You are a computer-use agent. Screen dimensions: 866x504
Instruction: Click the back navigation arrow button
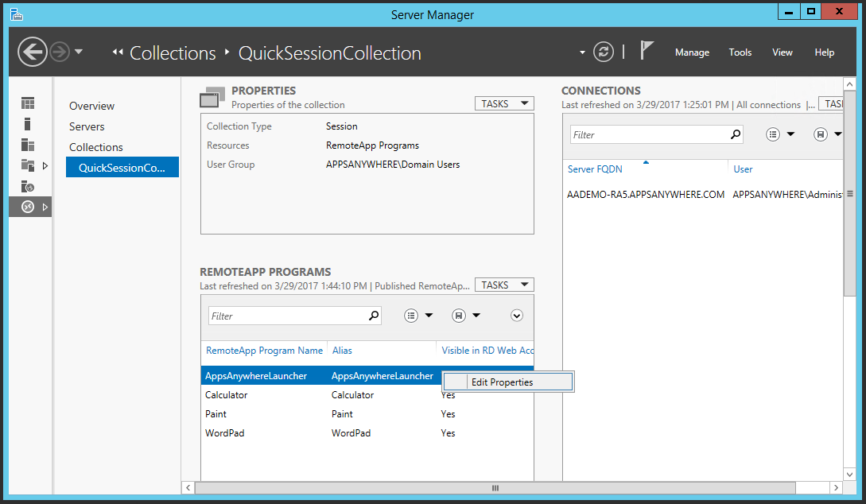point(33,52)
